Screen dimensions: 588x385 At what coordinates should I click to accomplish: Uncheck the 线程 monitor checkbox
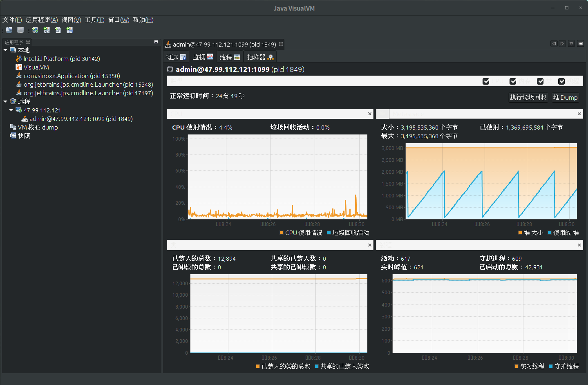561,81
